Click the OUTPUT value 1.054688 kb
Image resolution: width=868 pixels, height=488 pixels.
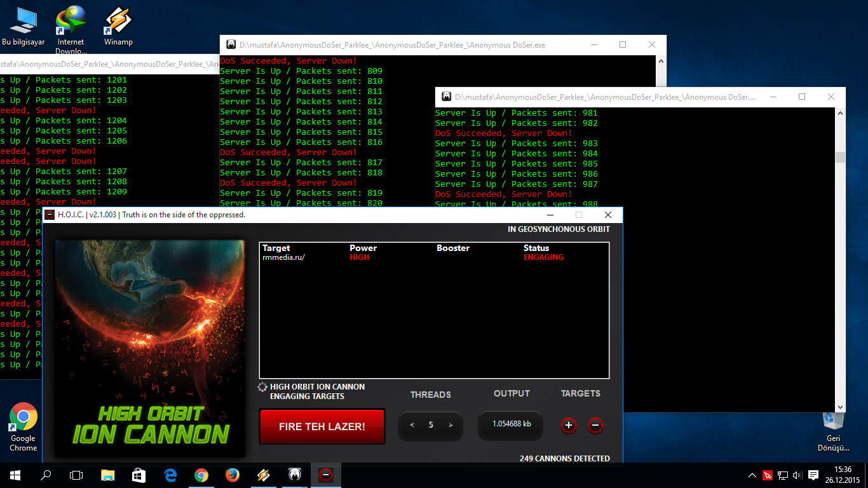[512, 424]
